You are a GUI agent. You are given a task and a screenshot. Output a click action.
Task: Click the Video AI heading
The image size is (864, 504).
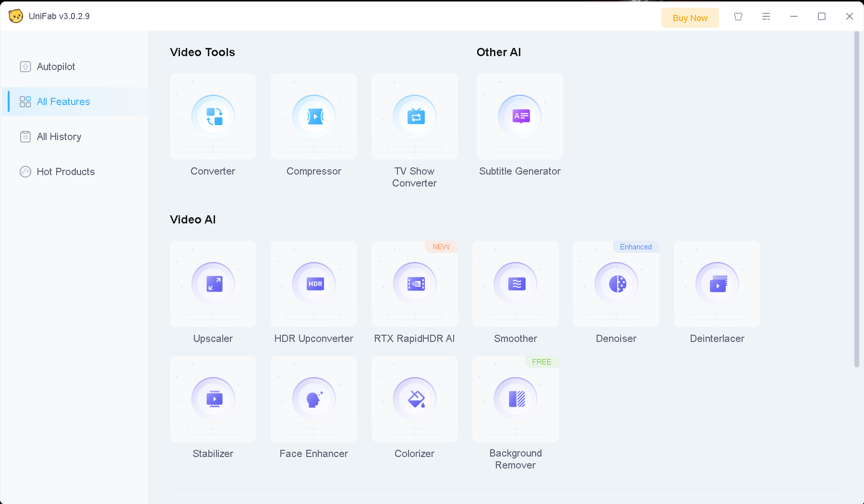pos(193,220)
